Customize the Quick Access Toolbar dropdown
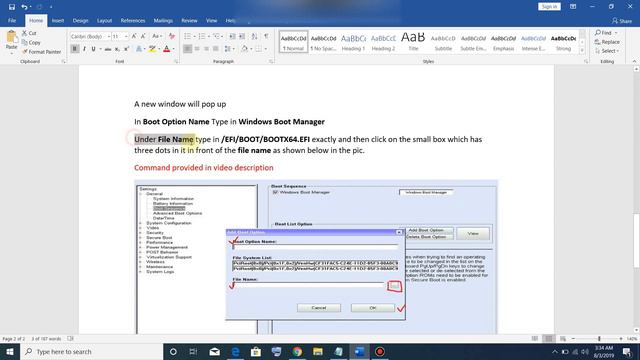The width and height of the screenshot is (640, 360). tap(51, 7)
